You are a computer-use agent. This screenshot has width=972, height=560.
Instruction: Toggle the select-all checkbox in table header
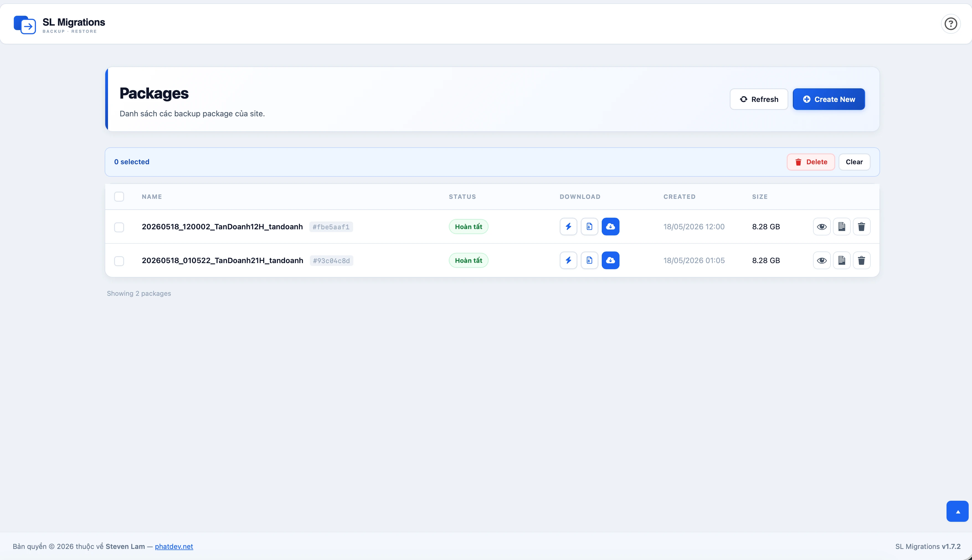click(x=119, y=197)
